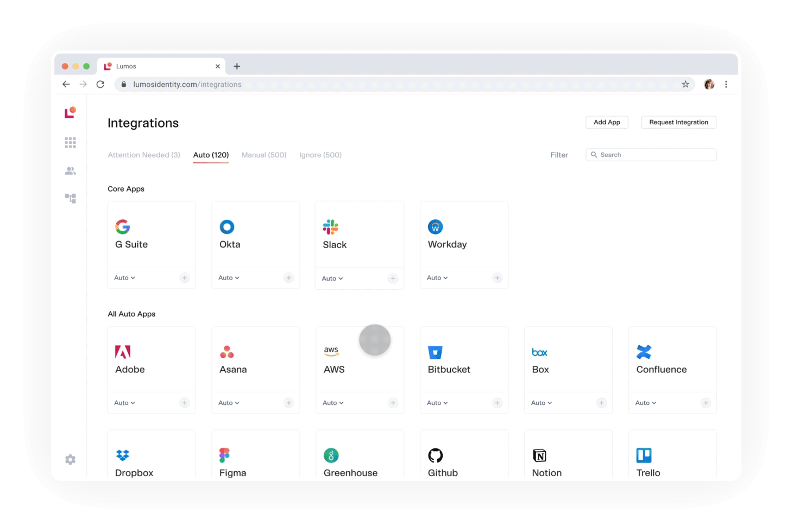Click the browser forward arrow
The height and width of the screenshot is (532, 793).
[83, 84]
